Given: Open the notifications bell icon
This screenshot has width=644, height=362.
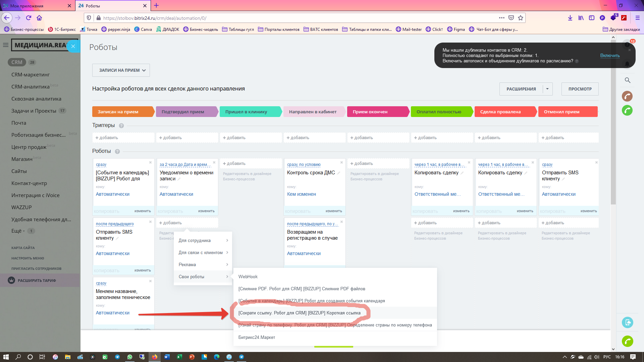Looking at the screenshot, I should tap(627, 64).
